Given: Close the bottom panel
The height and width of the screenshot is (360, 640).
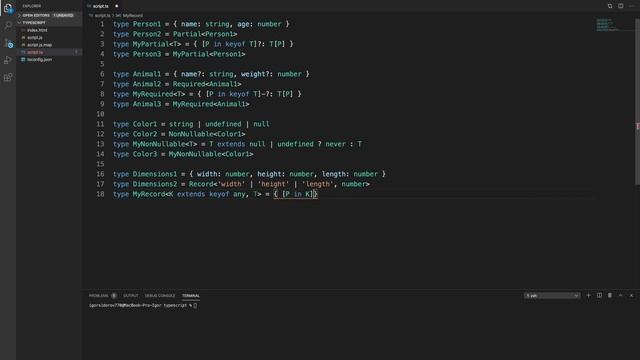Looking at the screenshot, I should tap(631, 296).
